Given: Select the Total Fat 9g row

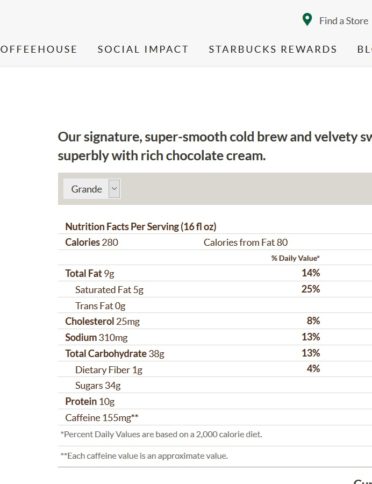Looking at the screenshot, I should point(215,273).
